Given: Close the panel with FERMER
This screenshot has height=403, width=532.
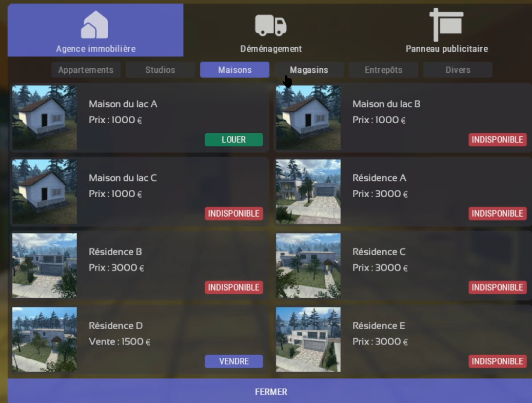Looking at the screenshot, I should (271, 392).
